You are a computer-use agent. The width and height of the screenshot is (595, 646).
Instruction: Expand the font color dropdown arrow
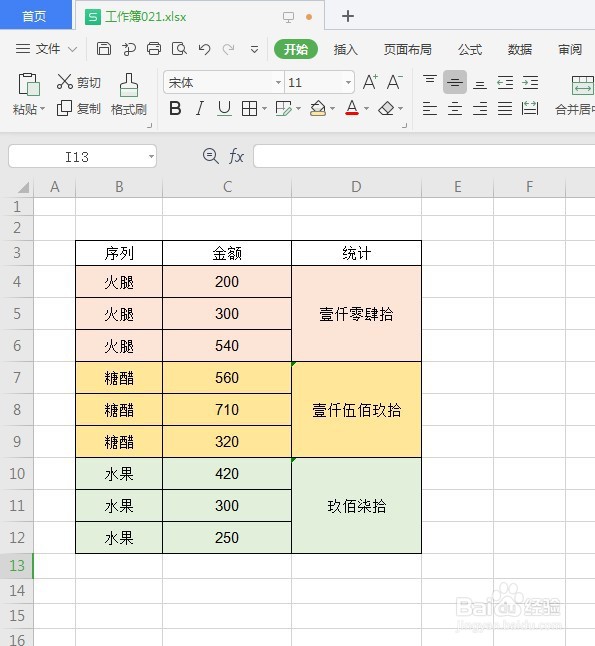click(x=366, y=109)
